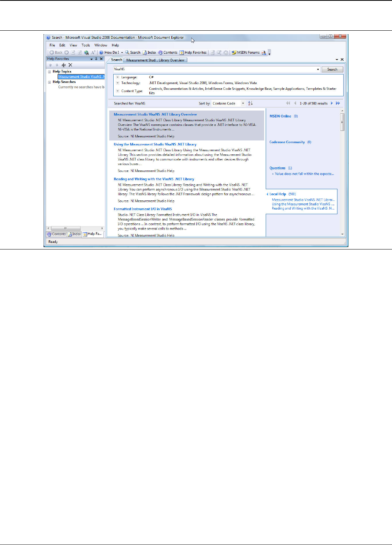Click the Delete X icon in Help Favorites
Screen dimensions: 392x545
pyautogui.click(x=70, y=65)
